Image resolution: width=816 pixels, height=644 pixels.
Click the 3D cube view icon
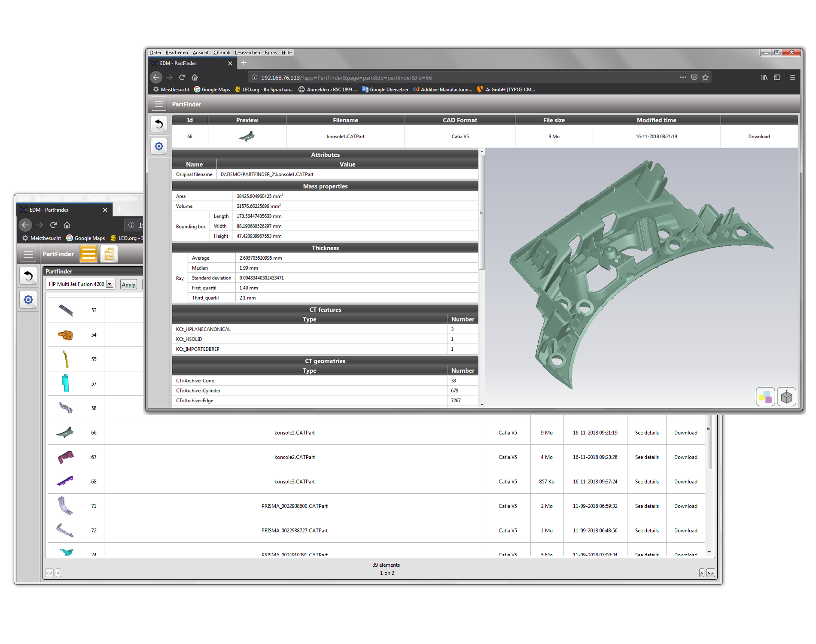click(786, 397)
